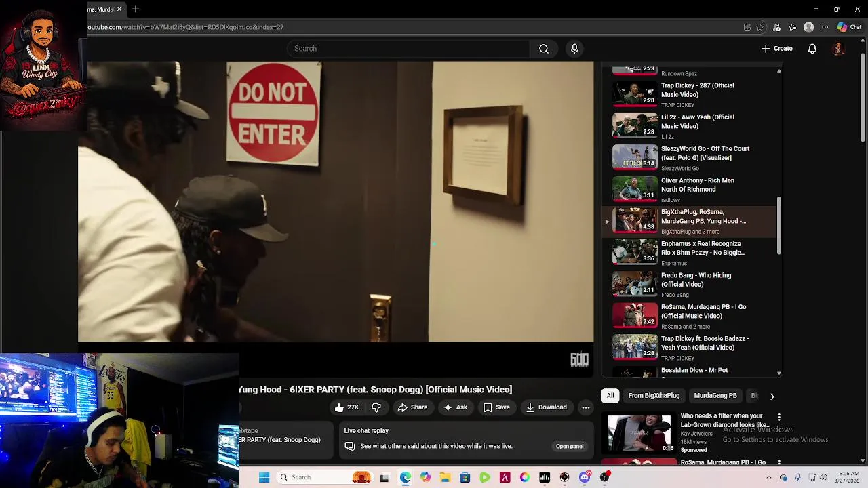
Task: Open the Kay Jewelers sponsored video thumbnail
Action: point(639,434)
